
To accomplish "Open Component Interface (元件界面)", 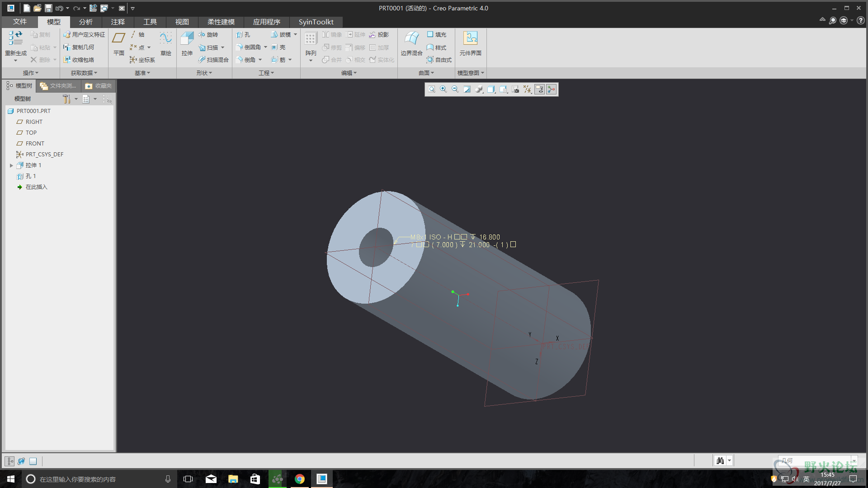I will tap(471, 44).
